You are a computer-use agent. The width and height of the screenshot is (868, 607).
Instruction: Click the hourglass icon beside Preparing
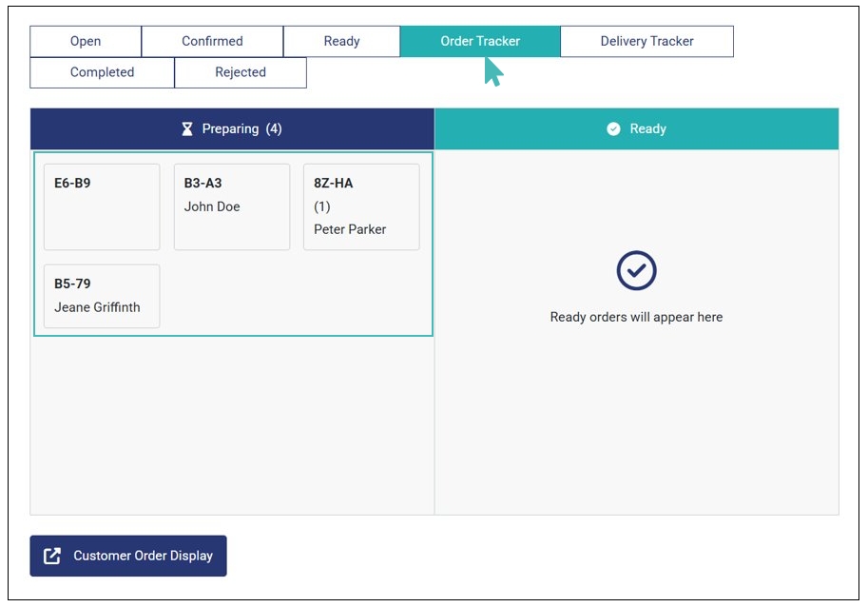[187, 129]
